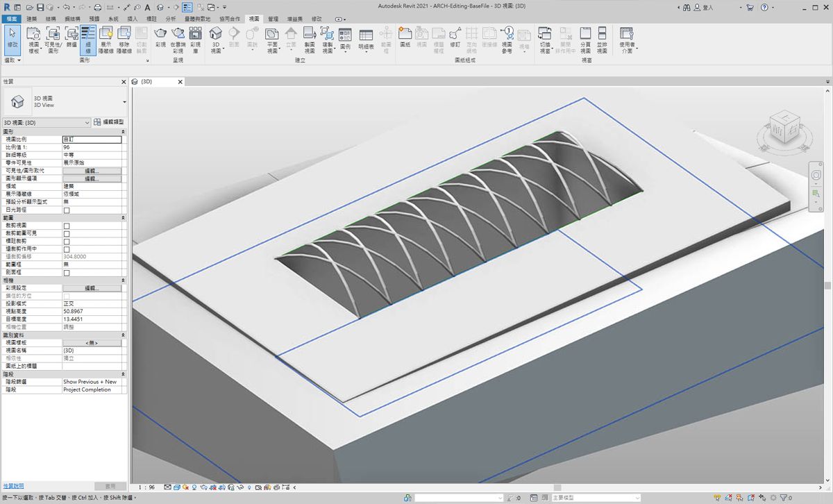
Task: Click the 視圖比例 view scale field
Action: coord(92,140)
